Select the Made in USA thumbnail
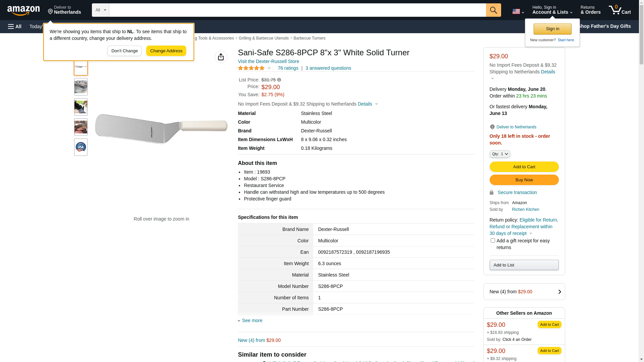Viewport: 644px width, 362px height. coord(81,147)
